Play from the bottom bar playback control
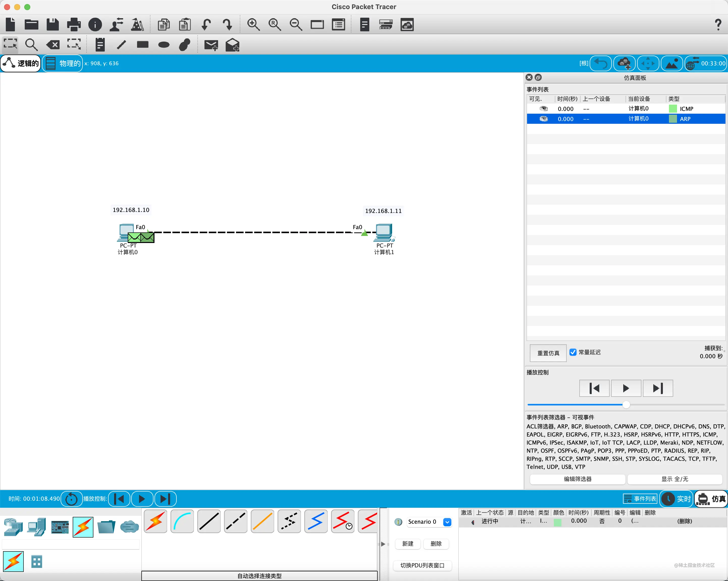Screen dimensions: 728x581 tap(142, 499)
